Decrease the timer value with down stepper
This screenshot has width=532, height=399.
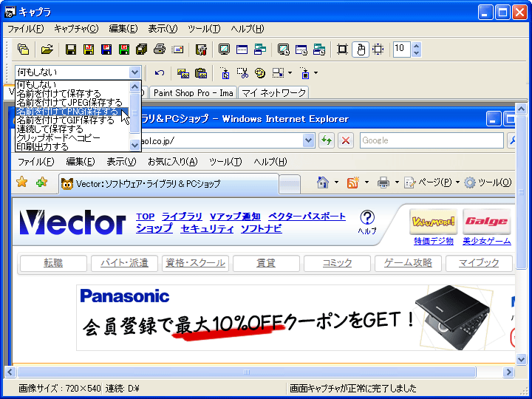416,53
